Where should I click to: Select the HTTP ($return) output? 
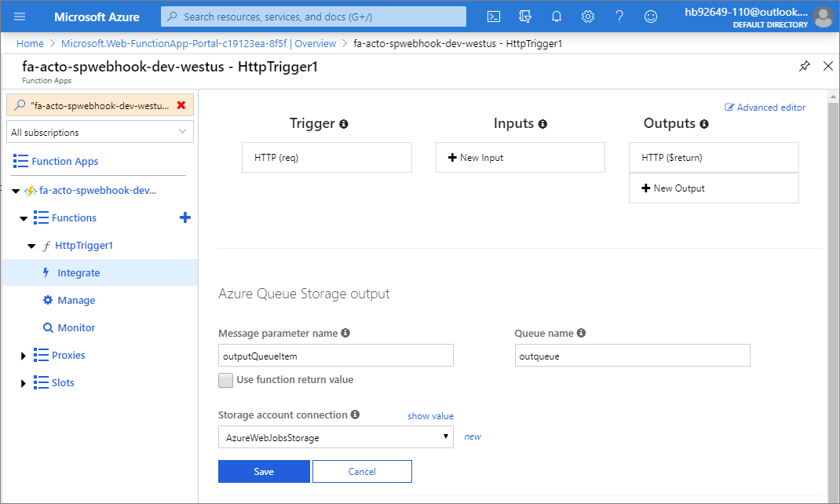[x=714, y=158]
